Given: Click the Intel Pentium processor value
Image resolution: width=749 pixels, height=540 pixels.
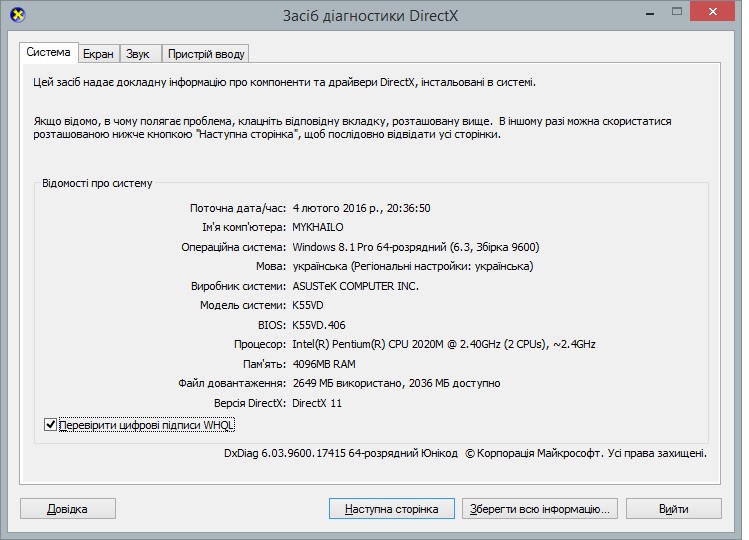Looking at the screenshot, I should [444, 344].
